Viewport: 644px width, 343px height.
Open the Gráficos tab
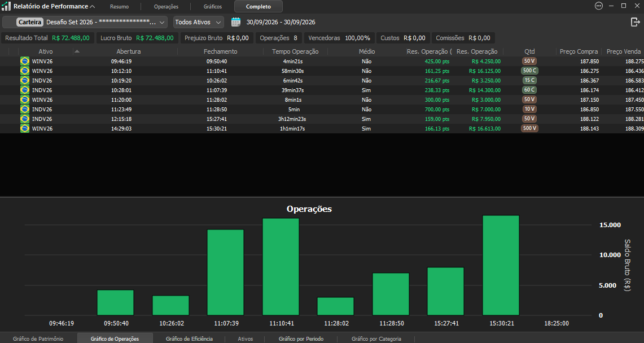click(213, 7)
